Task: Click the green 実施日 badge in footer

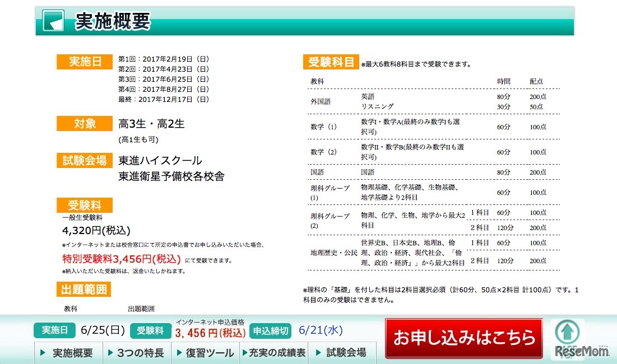Action: pos(54,330)
